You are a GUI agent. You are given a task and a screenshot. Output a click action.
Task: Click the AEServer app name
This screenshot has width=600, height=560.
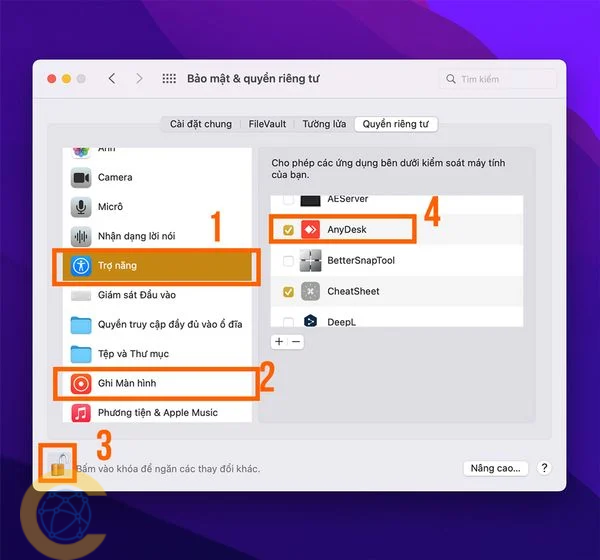coord(347,199)
